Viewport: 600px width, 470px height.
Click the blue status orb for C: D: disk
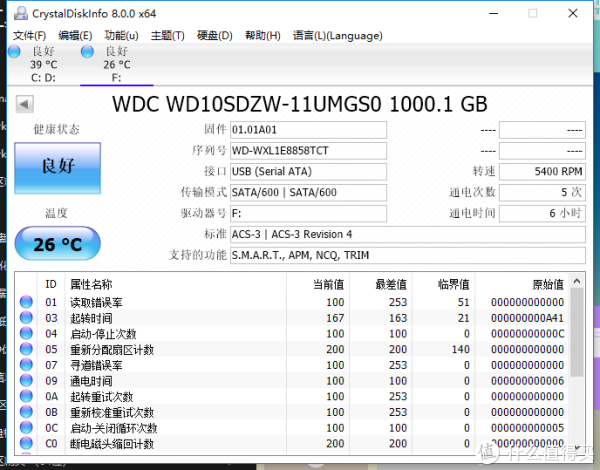(14, 51)
